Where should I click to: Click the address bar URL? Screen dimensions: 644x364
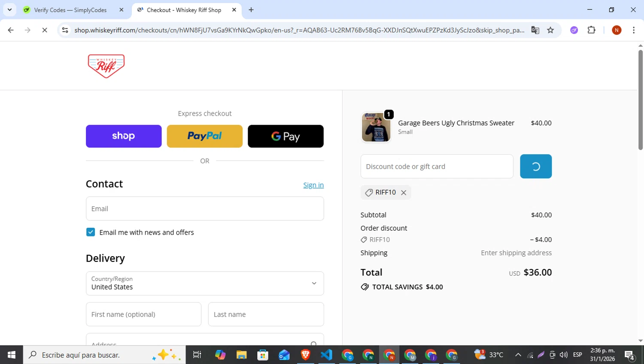click(299, 30)
